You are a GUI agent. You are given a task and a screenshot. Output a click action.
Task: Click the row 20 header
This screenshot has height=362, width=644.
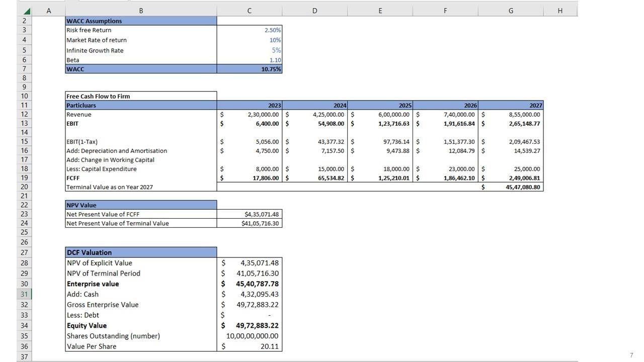[24, 187]
